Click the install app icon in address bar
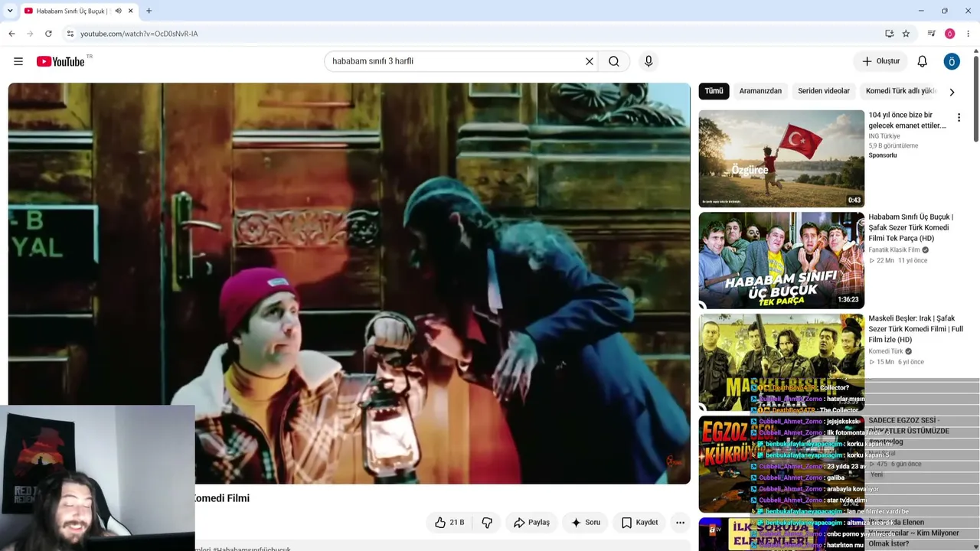This screenshot has width=980, height=551. tap(889, 34)
